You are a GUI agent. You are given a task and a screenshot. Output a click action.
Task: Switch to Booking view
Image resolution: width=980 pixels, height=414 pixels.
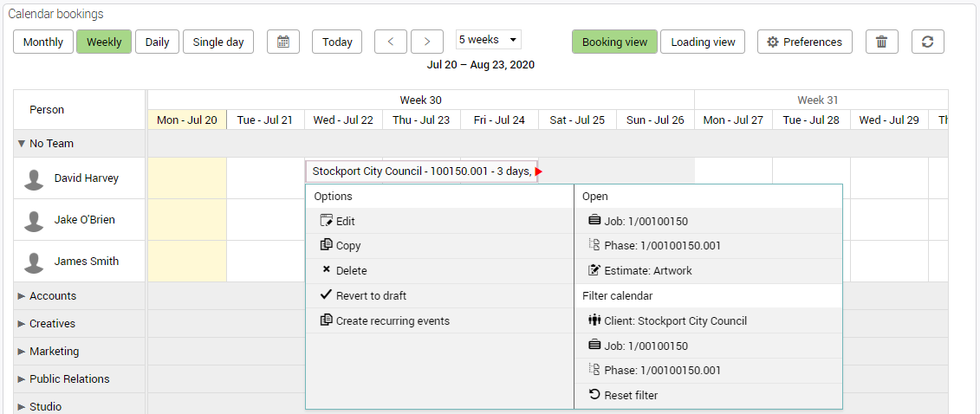point(614,42)
